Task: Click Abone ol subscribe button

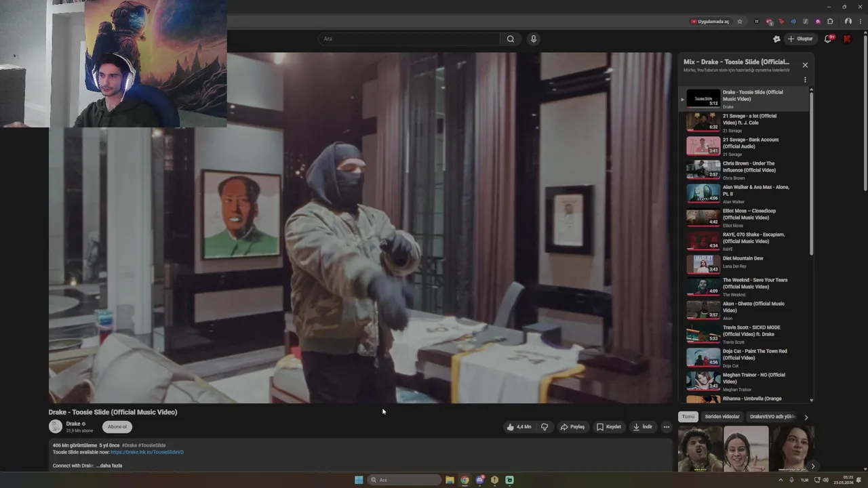Action: (117, 427)
